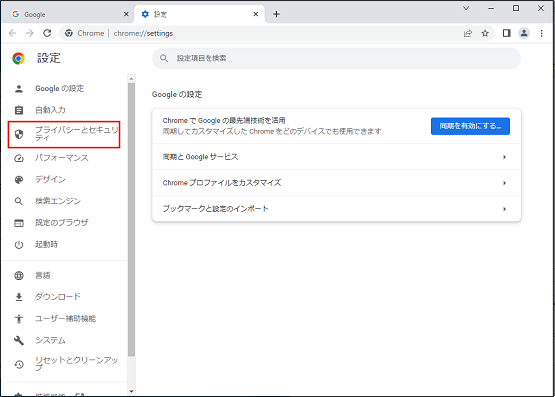Open a new tab with plus icon
The height and width of the screenshot is (397, 555).
tap(276, 14)
